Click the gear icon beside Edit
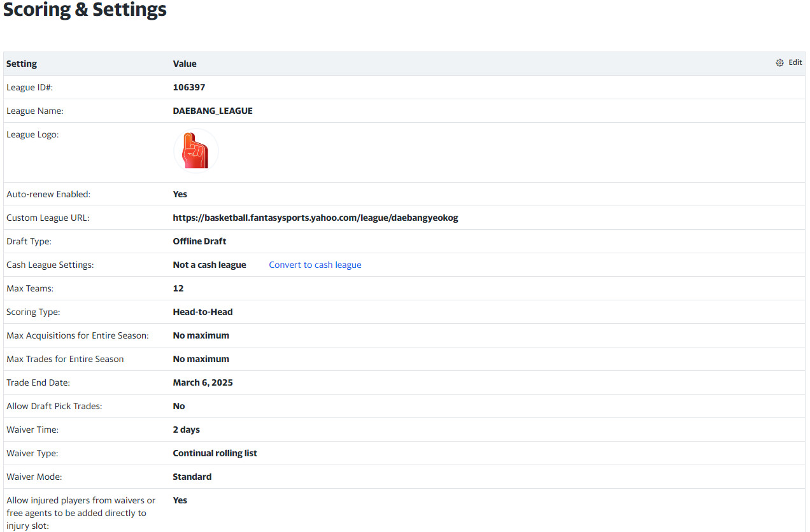 coord(779,63)
